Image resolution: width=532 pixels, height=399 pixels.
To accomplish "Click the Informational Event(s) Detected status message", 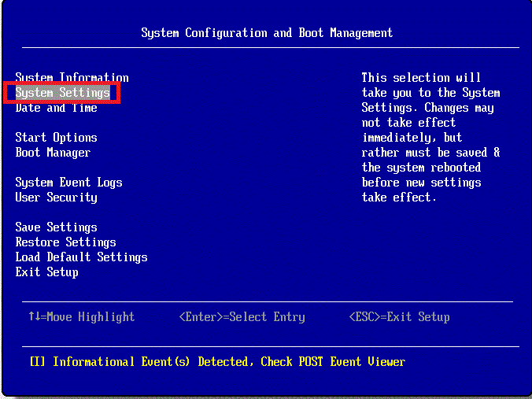I will (x=217, y=362).
